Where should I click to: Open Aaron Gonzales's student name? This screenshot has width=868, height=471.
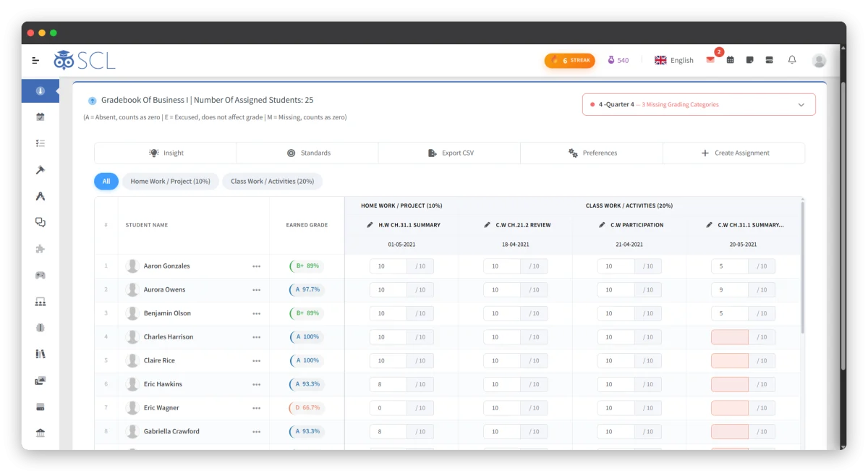point(166,266)
